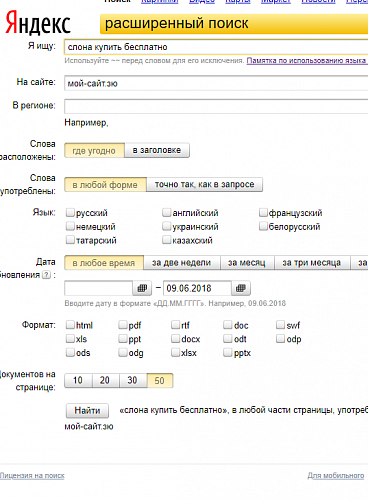Tick the odt format checkbox
Screen dimensions: 368x500
pyautogui.click(x=228, y=339)
